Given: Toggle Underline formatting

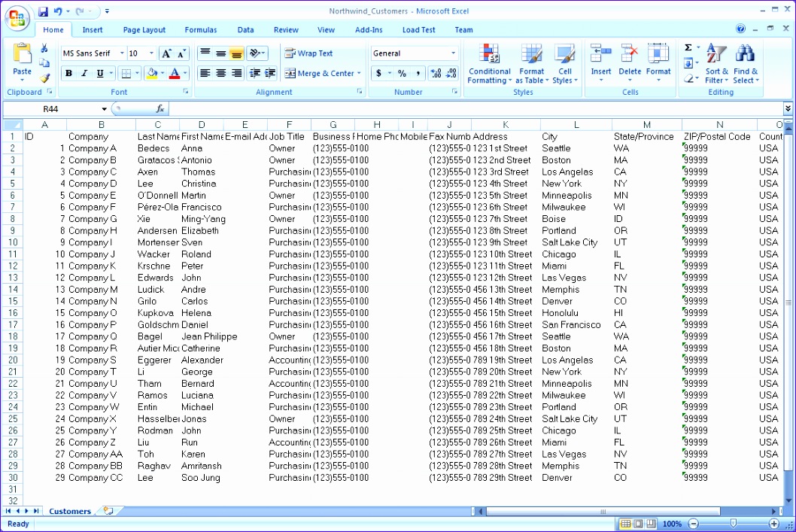Looking at the screenshot, I should coord(100,73).
